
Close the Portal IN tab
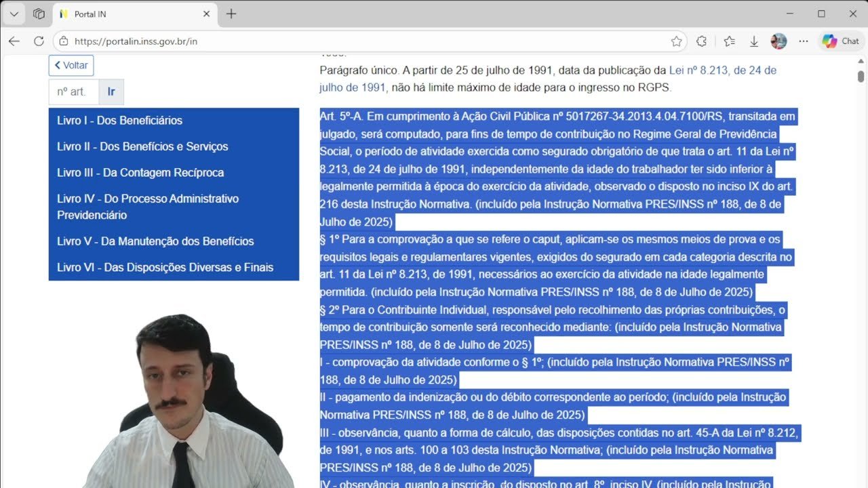(207, 14)
